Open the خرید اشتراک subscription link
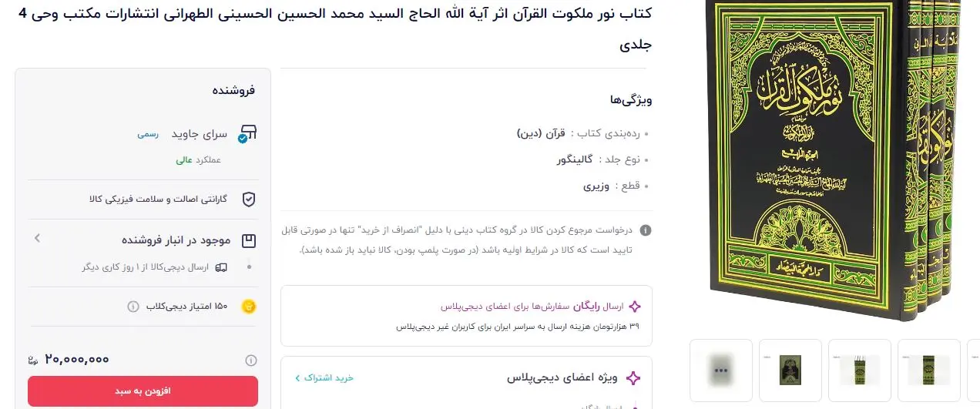The height and width of the screenshot is (409, 980). click(324, 377)
